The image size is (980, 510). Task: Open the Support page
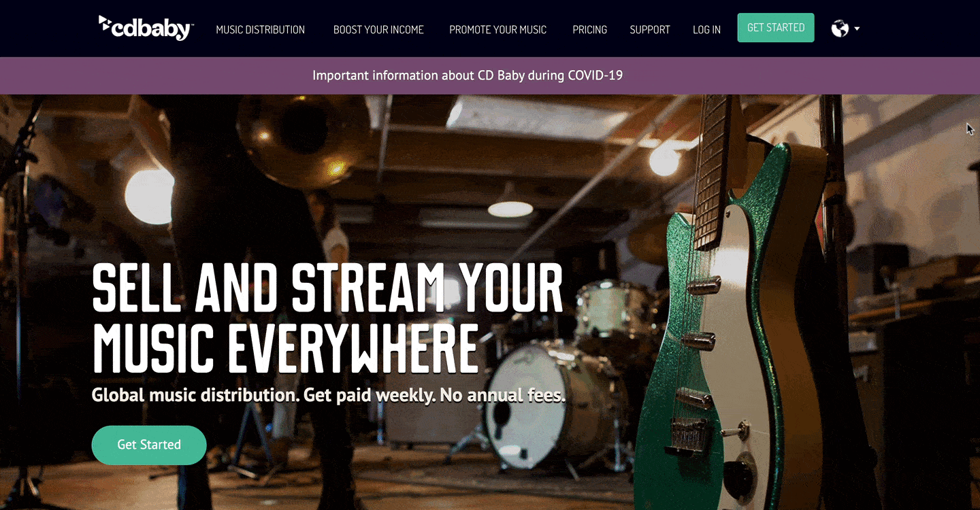click(650, 29)
